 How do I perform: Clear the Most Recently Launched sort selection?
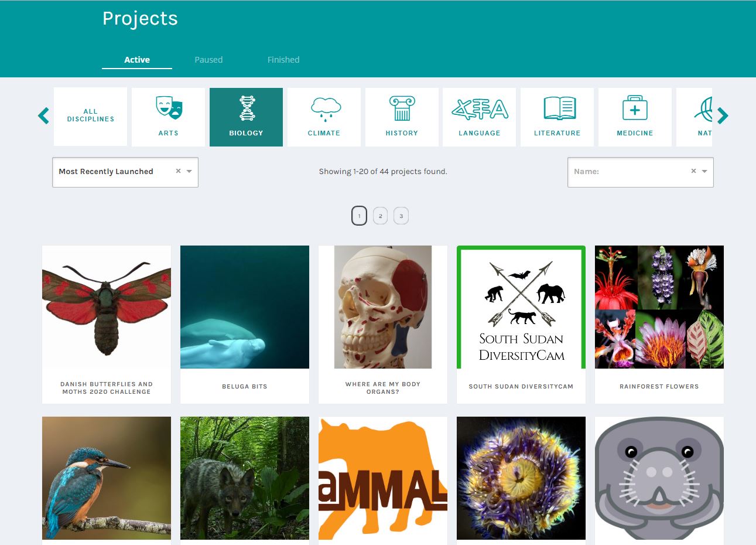click(178, 171)
